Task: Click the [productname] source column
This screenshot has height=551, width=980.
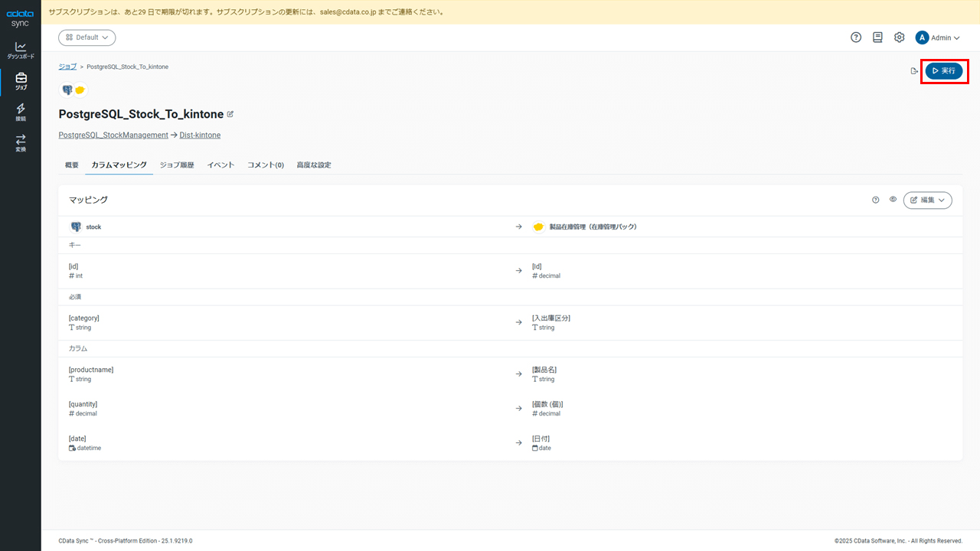Action: (x=91, y=370)
